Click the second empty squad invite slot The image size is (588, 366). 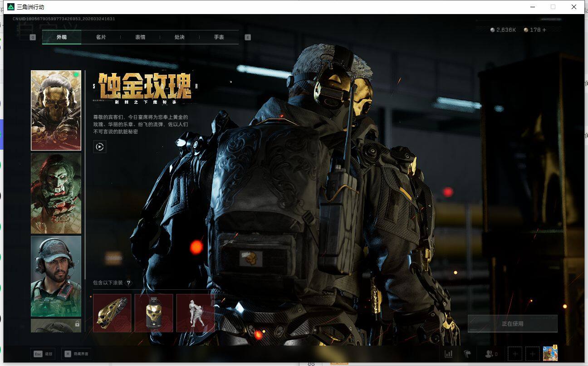pyautogui.click(x=532, y=354)
